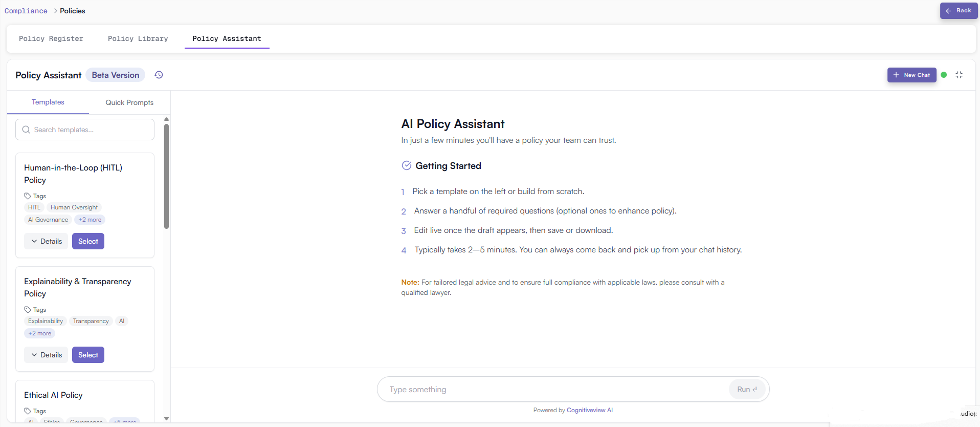Click the checkmark icon next to Getting Started
The image size is (980, 427).
point(407,165)
